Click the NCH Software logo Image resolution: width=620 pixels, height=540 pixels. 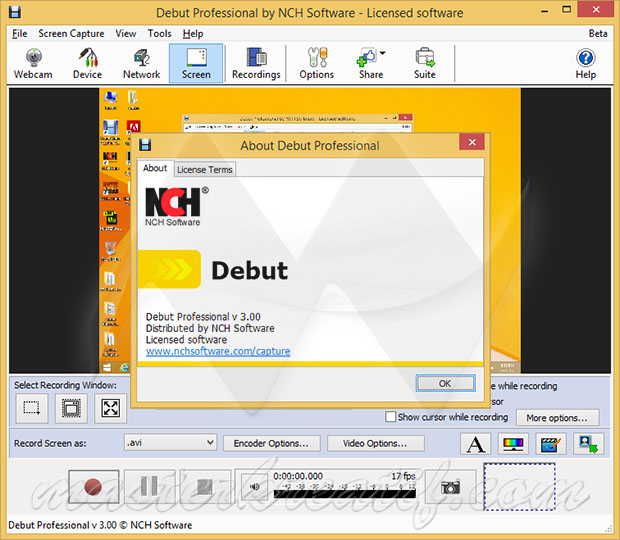[x=175, y=206]
